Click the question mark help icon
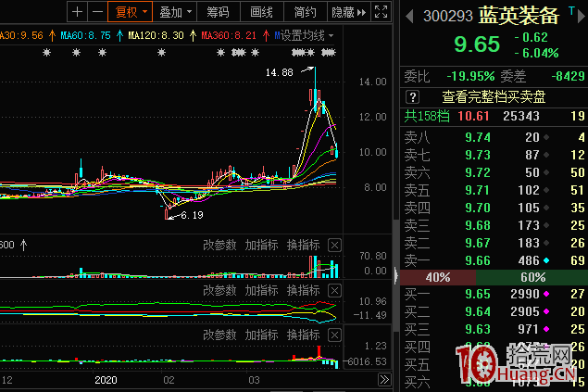Viewport: 588px width, 392px height. click(413, 96)
